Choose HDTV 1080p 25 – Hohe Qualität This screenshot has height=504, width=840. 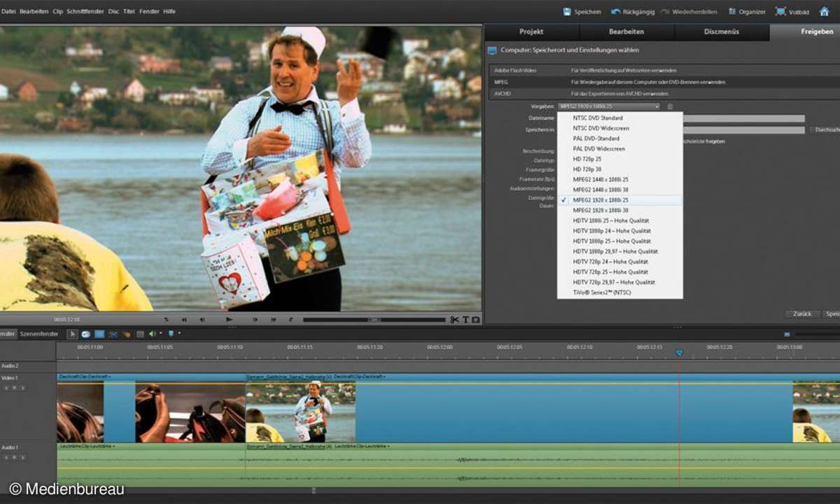pyautogui.click(x=619, y=241)
